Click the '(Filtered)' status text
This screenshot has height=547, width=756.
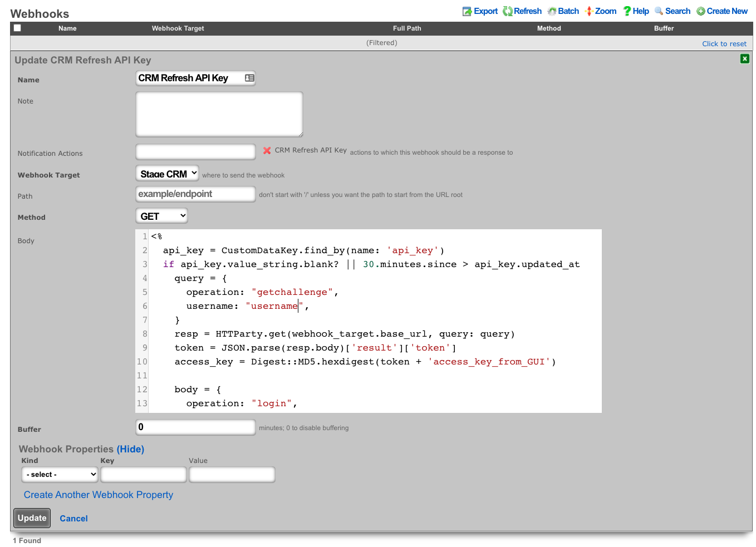coord(382,43)
